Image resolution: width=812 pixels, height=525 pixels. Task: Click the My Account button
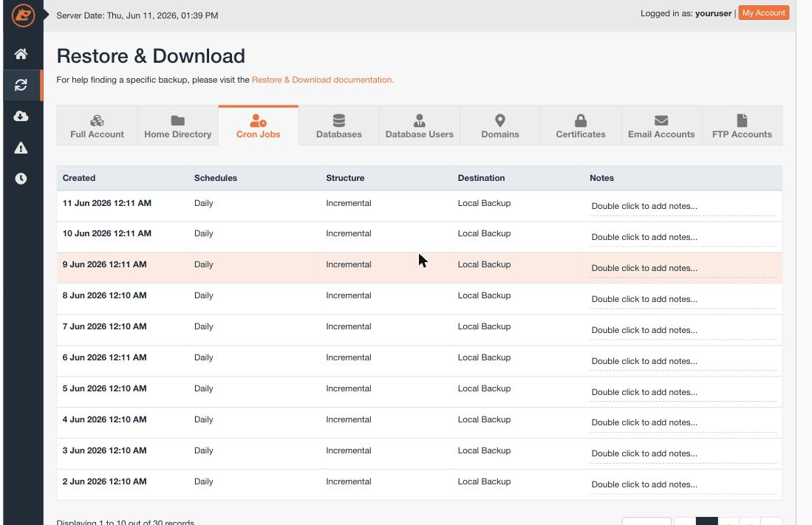[x=764, y=13]
